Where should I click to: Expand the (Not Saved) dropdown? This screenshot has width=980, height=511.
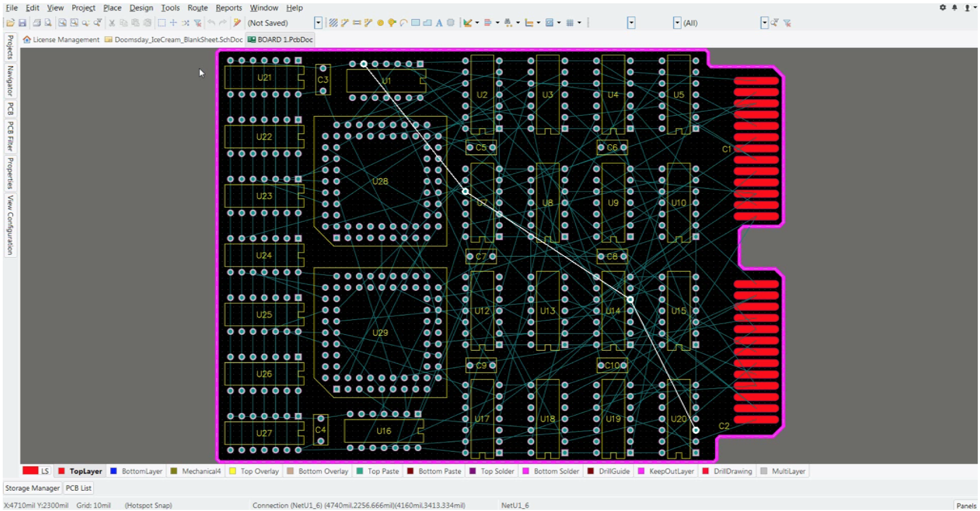tap(318, 23)
